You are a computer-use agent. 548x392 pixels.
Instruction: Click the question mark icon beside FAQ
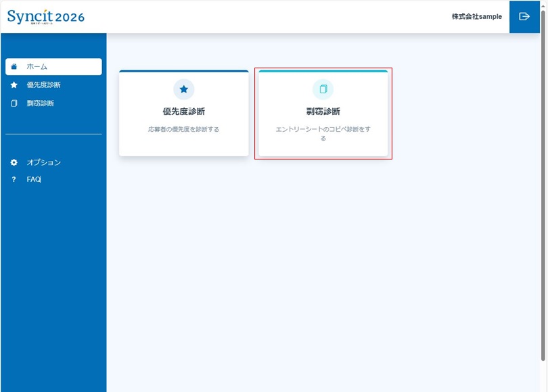click(x=14, y=180)
